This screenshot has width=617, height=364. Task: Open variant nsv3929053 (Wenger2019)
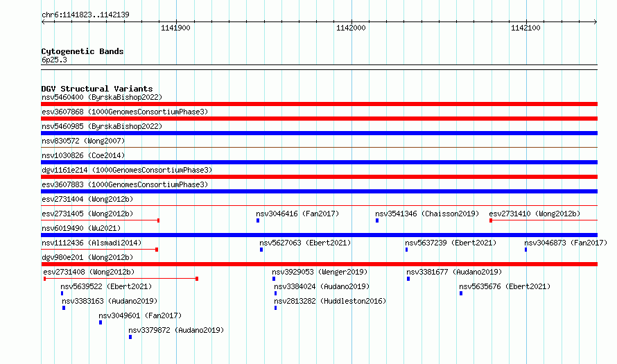320,272
